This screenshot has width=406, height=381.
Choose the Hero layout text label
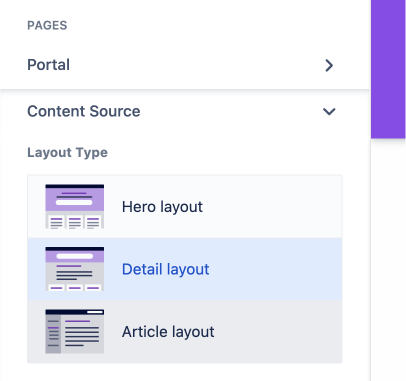[162, 207]
